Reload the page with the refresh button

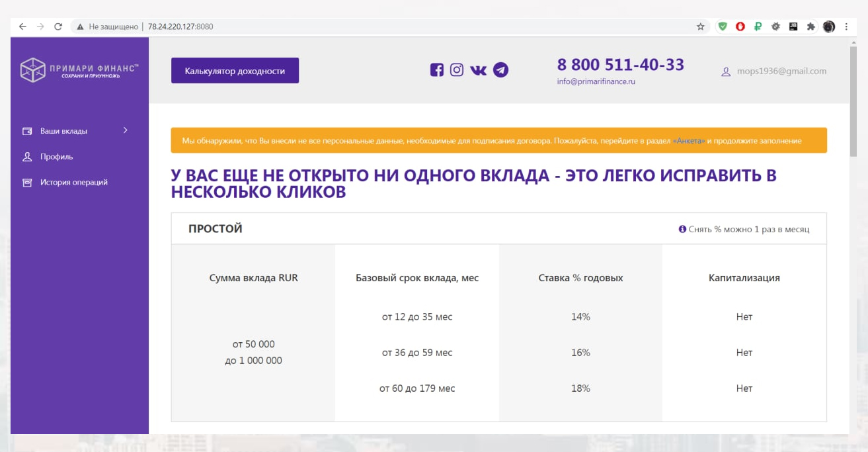[58, 27]
